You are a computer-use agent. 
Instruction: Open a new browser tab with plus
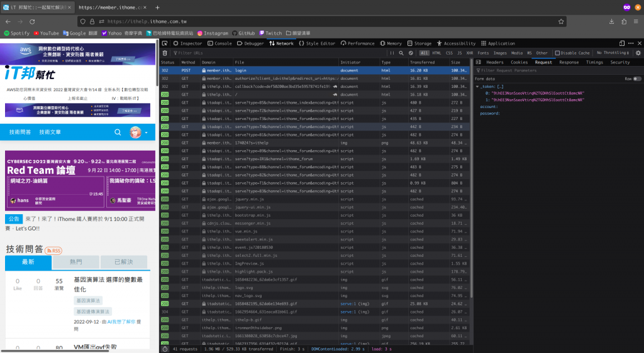157,8
